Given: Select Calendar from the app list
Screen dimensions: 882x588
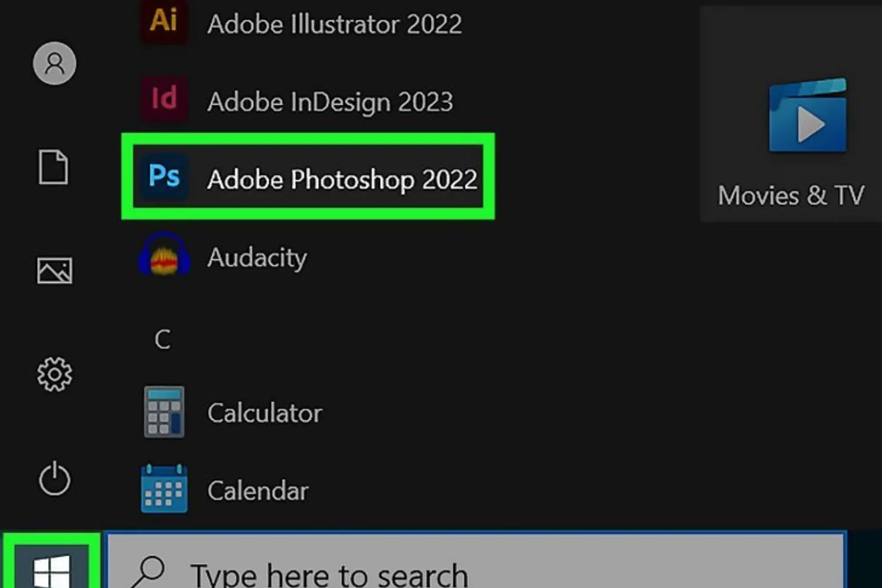Looking at the screenshot, I should tap(258, 490).
